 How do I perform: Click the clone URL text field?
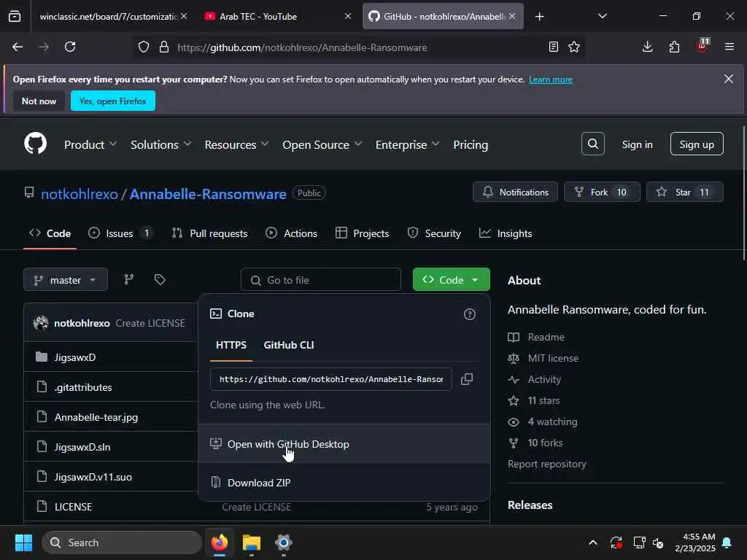click(x=331, y=379)
